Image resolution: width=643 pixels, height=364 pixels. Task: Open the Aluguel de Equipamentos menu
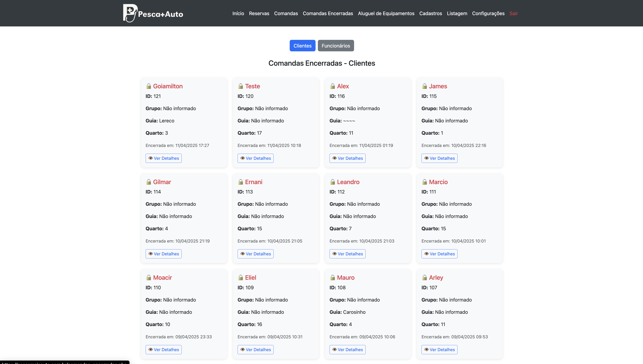(386, 13)
